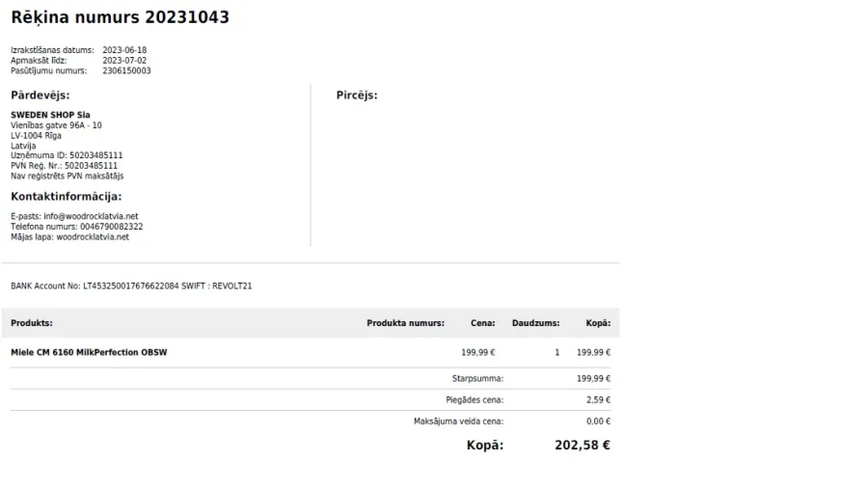Screen dimensions: 868x489
Task: Click the Pārdevējs heading
Action: (41, 95)
